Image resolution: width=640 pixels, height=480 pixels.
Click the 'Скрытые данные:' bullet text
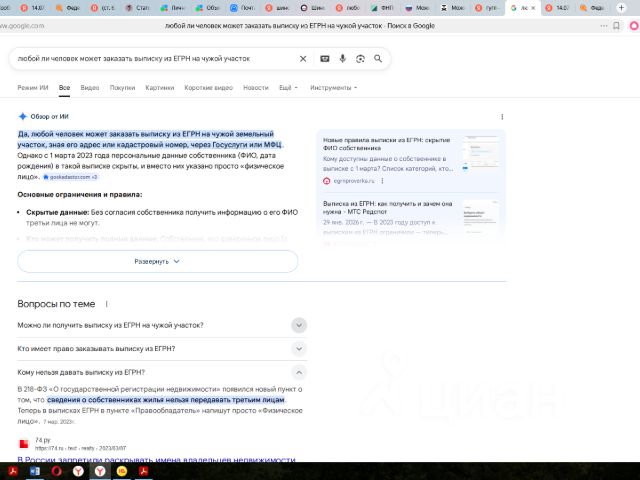58,212
